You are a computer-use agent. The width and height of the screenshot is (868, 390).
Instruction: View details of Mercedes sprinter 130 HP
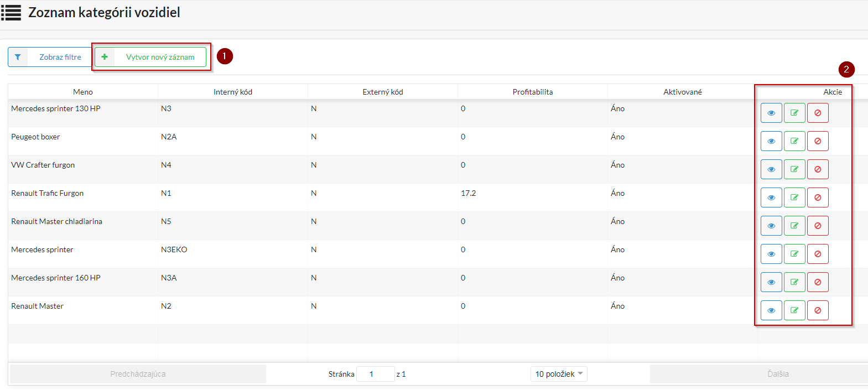point(771,113)
